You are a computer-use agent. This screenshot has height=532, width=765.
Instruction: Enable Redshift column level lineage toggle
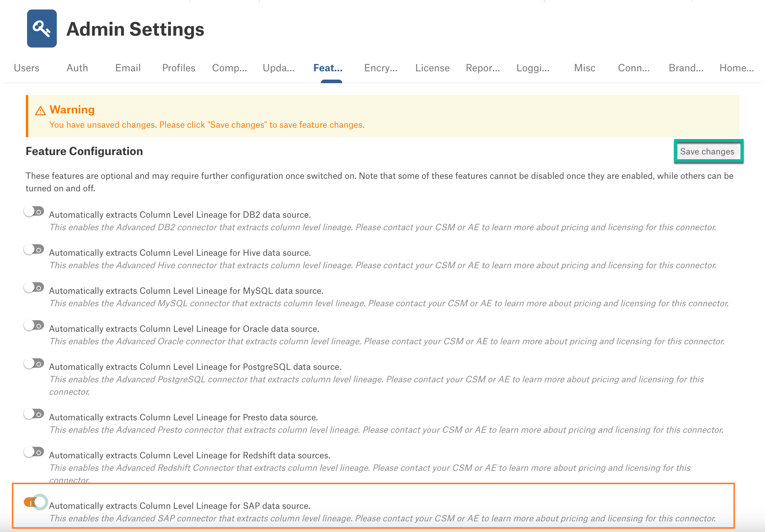(34, 452)
